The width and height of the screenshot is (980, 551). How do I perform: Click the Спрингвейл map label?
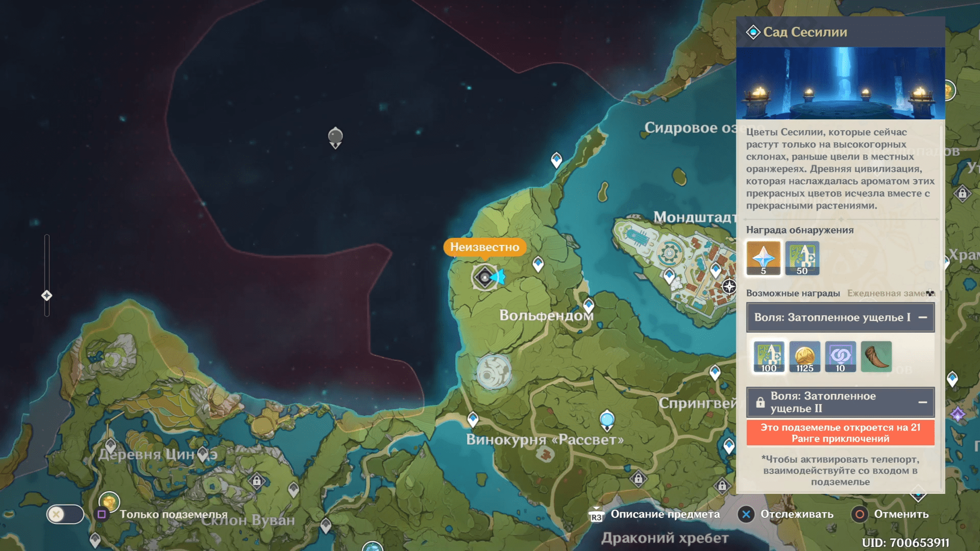[697, 403]
